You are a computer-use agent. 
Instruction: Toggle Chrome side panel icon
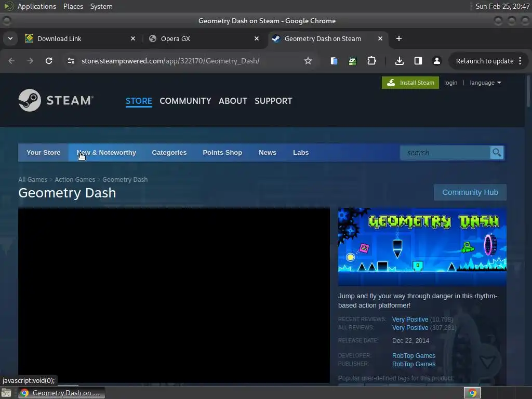point(418,61)
